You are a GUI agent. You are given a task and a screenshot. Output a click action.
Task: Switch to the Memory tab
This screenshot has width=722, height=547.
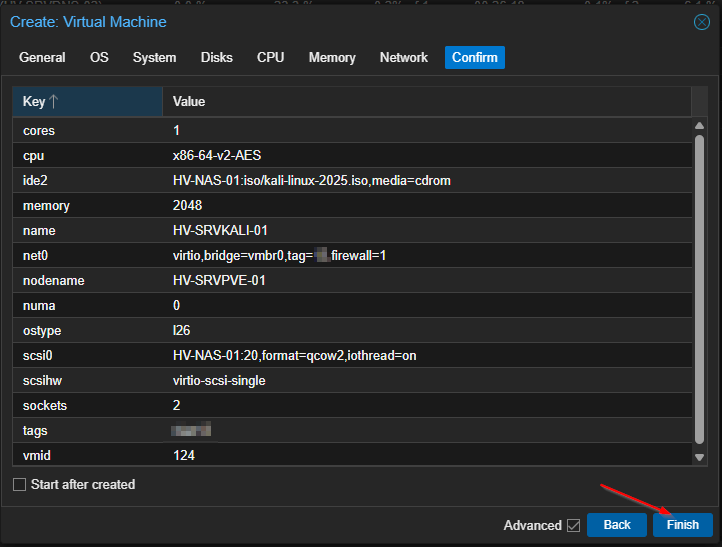pos(332,58)
